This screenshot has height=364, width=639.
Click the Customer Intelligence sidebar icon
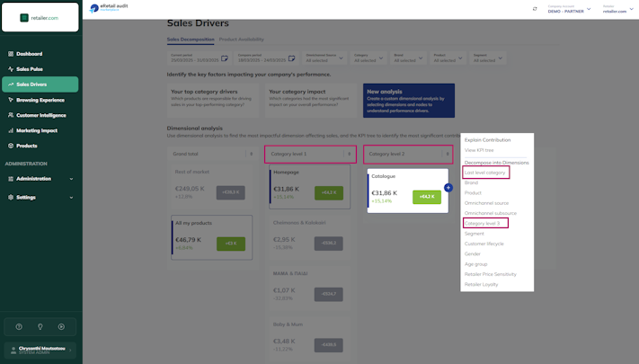tap(11, 115)
